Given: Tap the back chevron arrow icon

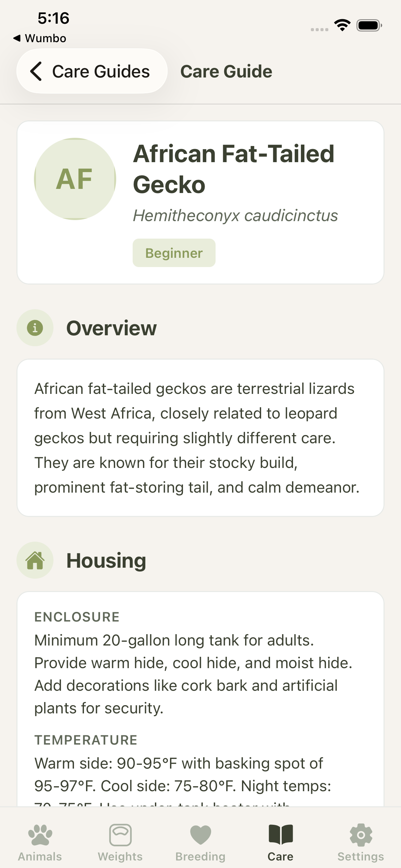Looking at the screenshot, I should (x=36, y=71).
